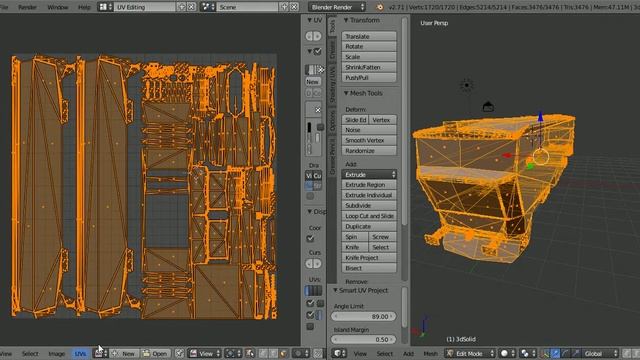
Task: Open the pivot point icon selector
Action: (527, 353)
